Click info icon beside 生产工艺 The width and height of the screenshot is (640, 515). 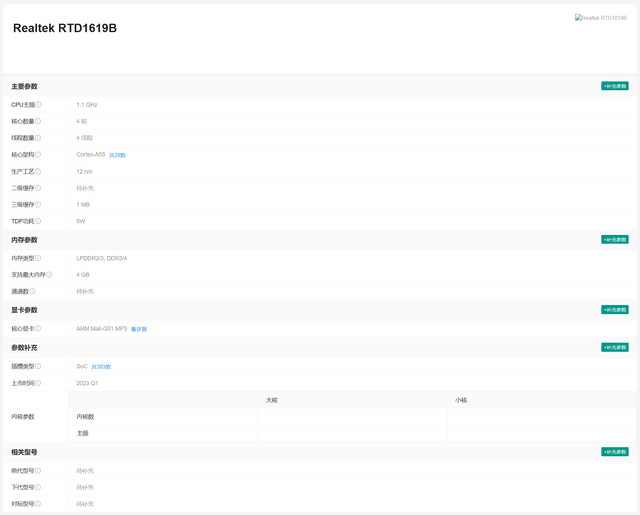coord(38,171)
